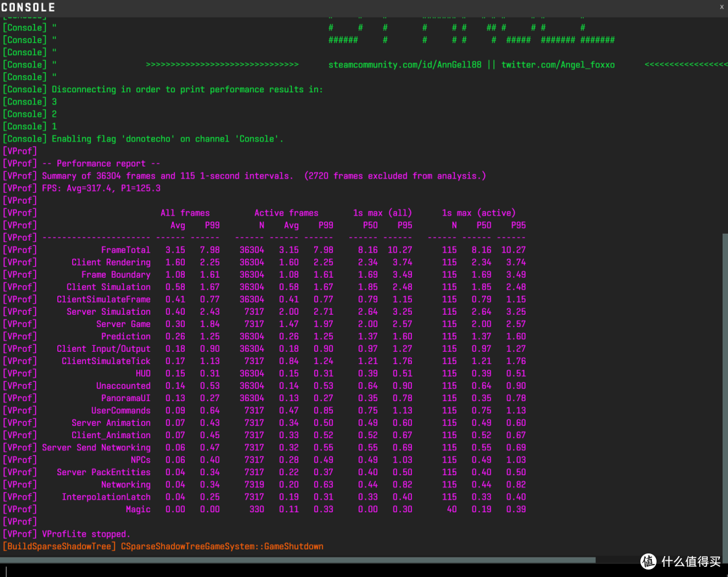
Task: Click the 'Server Send Networking' row label
Action: (96, 448)
